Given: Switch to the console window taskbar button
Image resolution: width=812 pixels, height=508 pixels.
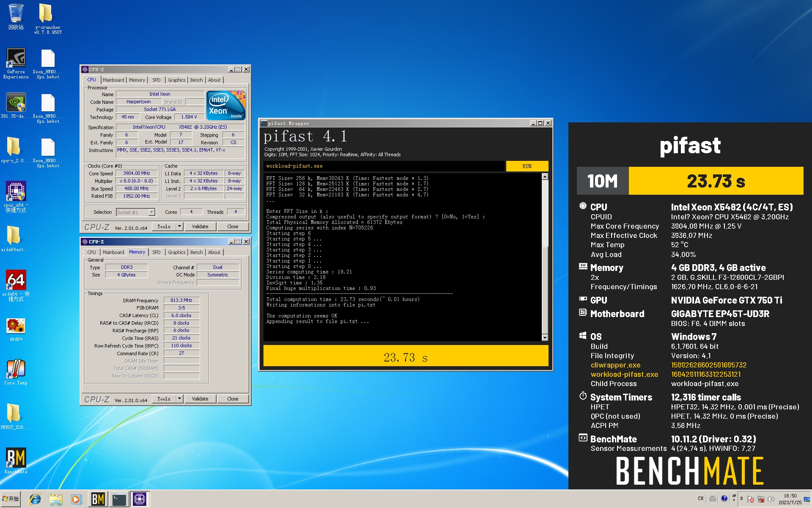Looking at the screenshot, I should point(119,500).
